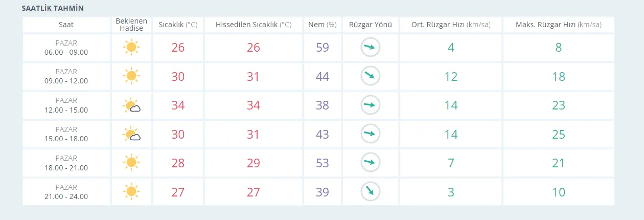Click the Hissedilen Sıcaklık column header
The height and width of the screenshot is (220, 644).
point(253,25)
